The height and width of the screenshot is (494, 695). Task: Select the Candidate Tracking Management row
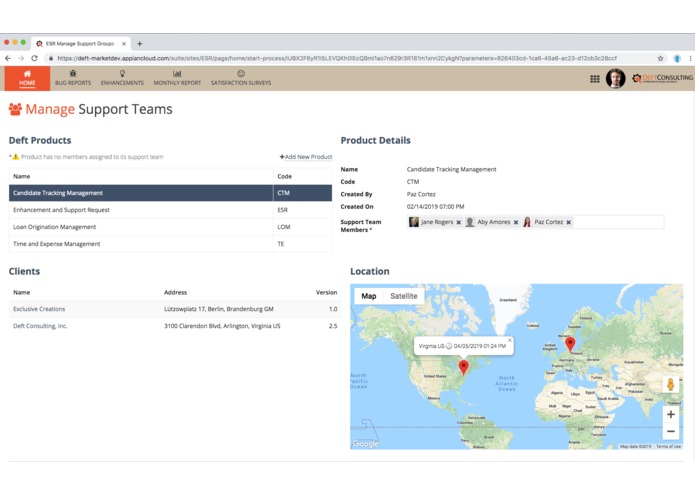(170, 193)
